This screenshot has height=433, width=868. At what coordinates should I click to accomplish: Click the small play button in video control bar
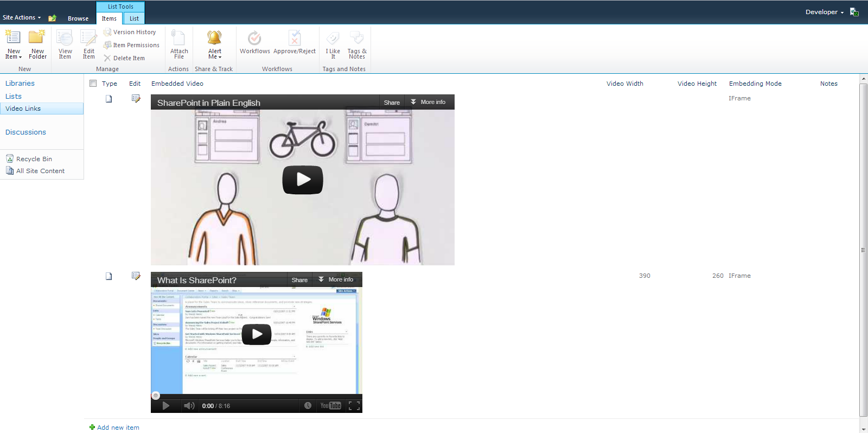[x=166, y=406]
